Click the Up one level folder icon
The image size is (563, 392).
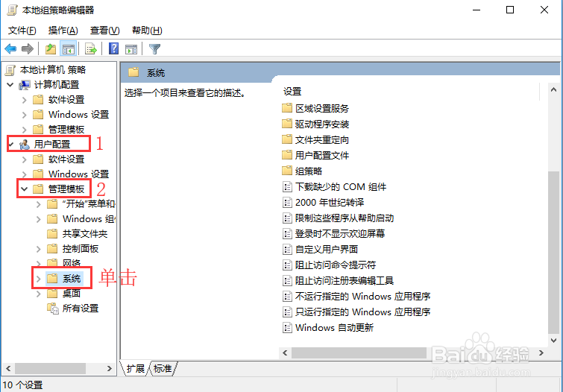(51, 49)
